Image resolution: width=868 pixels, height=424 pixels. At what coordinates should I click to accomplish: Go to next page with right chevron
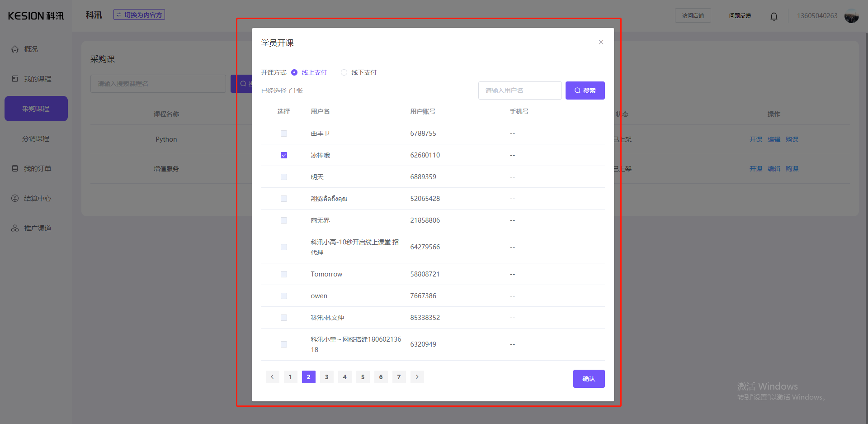[416, 376]
